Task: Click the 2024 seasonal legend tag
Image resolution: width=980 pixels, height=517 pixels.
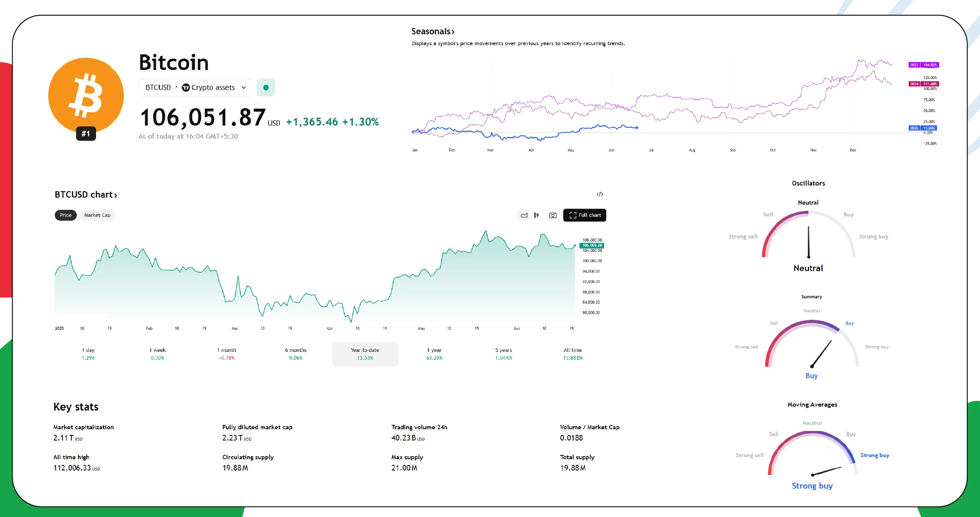Action: point(924,84)
